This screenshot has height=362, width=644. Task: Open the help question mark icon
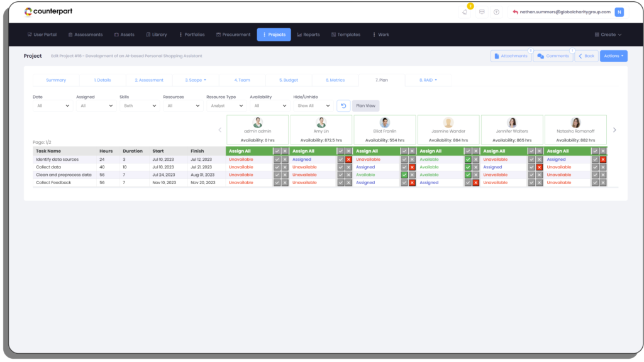tap(496, 12)
